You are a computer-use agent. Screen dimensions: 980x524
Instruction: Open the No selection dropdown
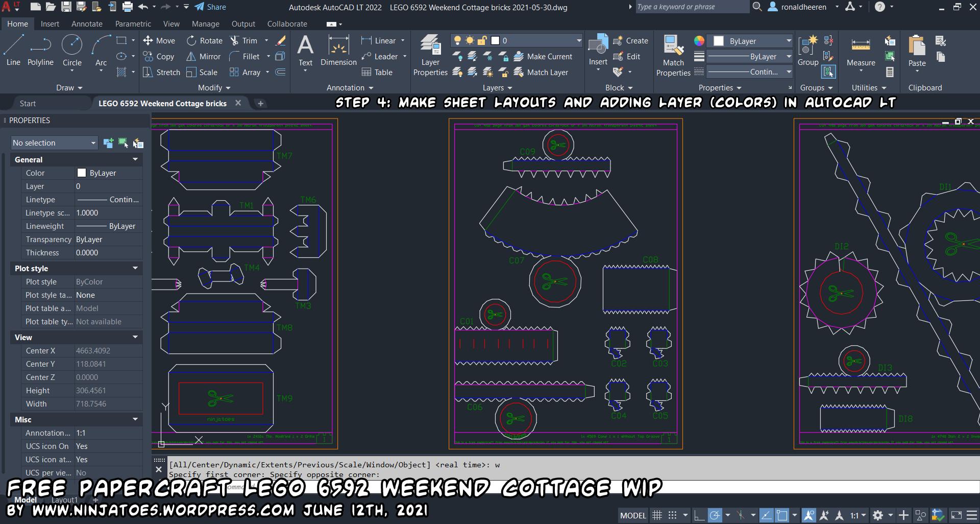pos(54,143)
